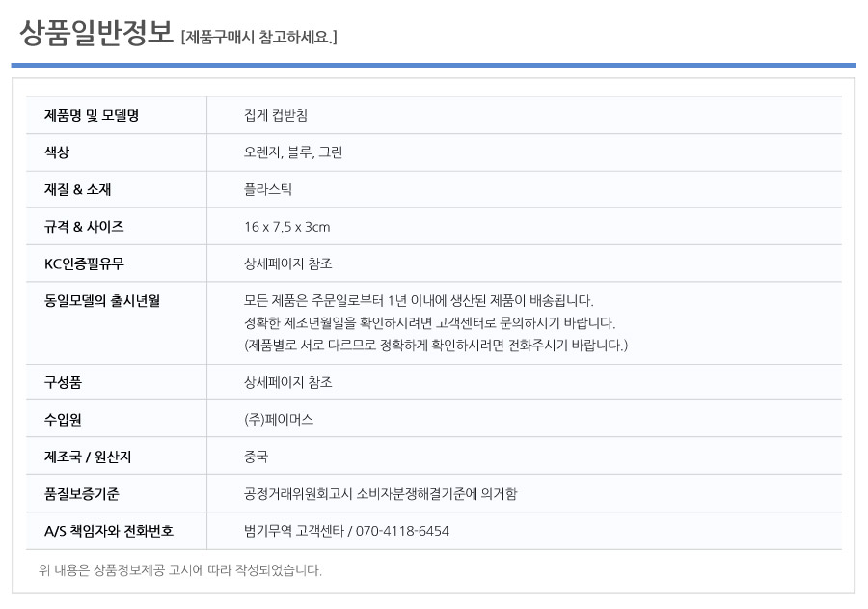Image resolution: width=868 pixels, height=609 pixels.
Task: Click 상세페이지 참조 in the 구성품 row
Action: coord(287,382)
